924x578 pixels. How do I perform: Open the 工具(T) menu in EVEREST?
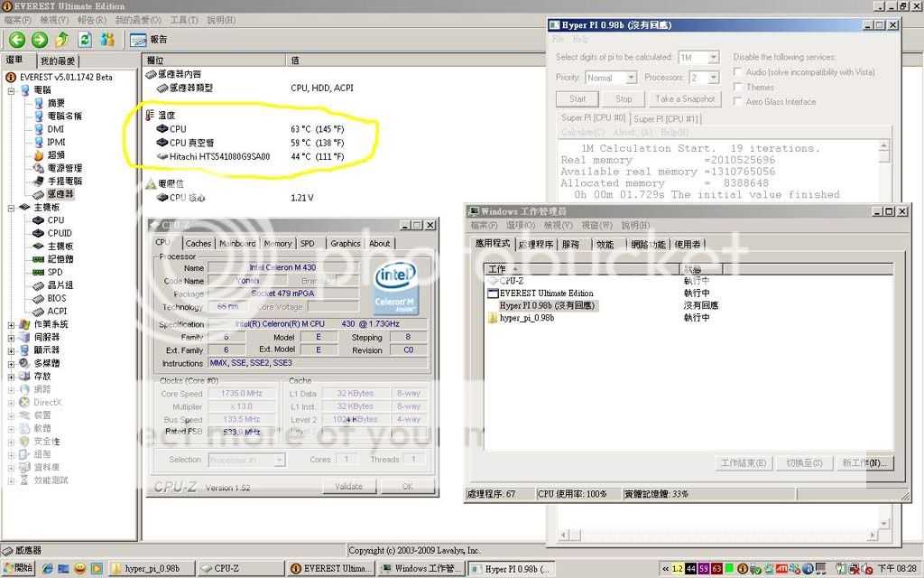coord(184,20)
